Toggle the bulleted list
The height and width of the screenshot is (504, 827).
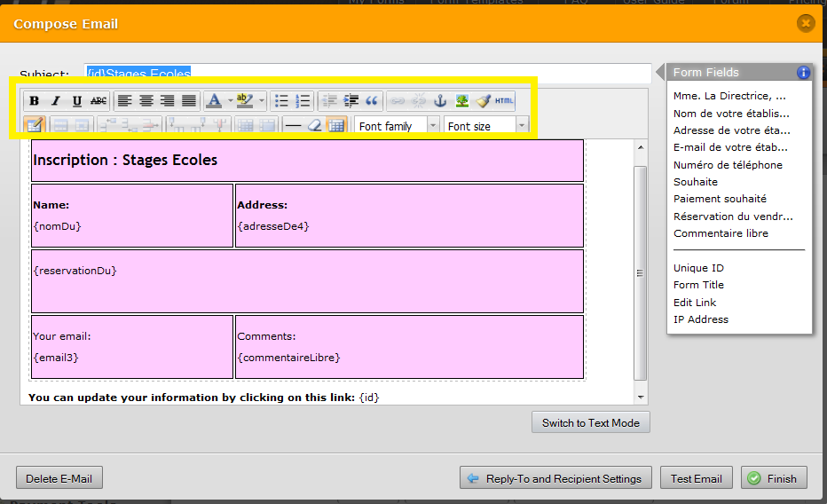[x=281, y=101]
